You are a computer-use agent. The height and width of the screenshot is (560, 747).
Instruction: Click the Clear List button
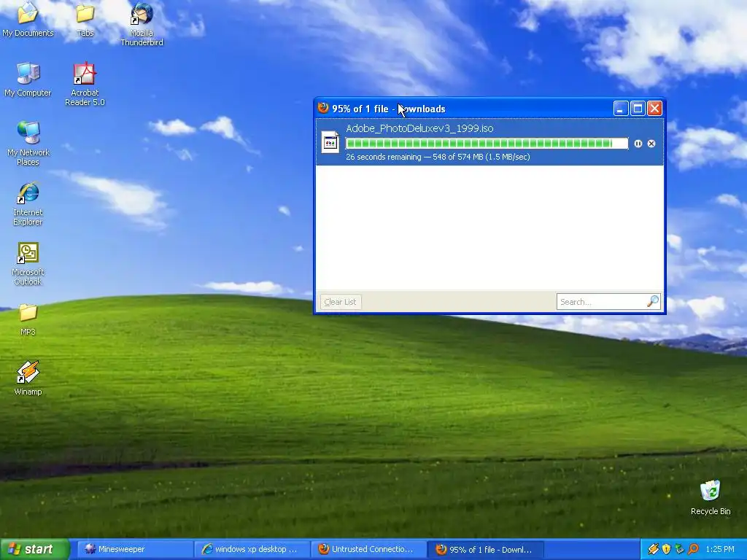point(340,302)
